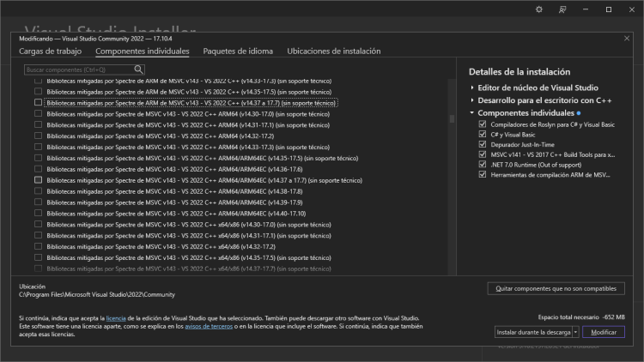
Task: Click the search magnifier icon in component search
Action: click(x=139, y=69)
